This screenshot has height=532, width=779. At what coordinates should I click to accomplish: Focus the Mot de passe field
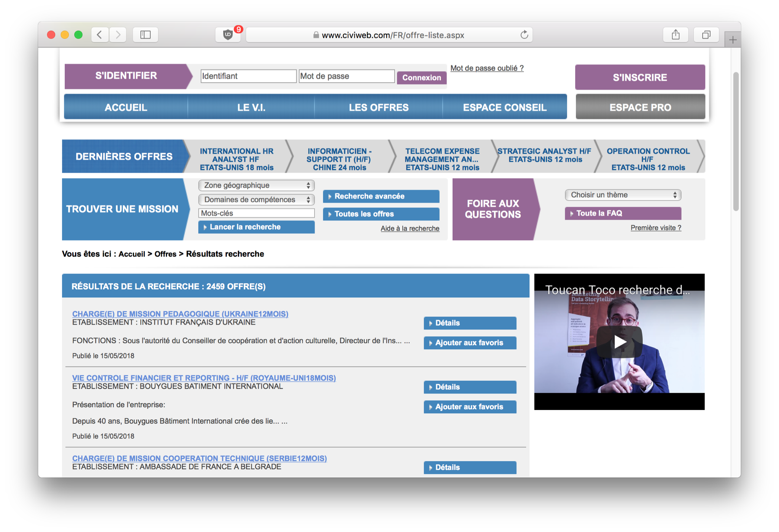[347, 76]
